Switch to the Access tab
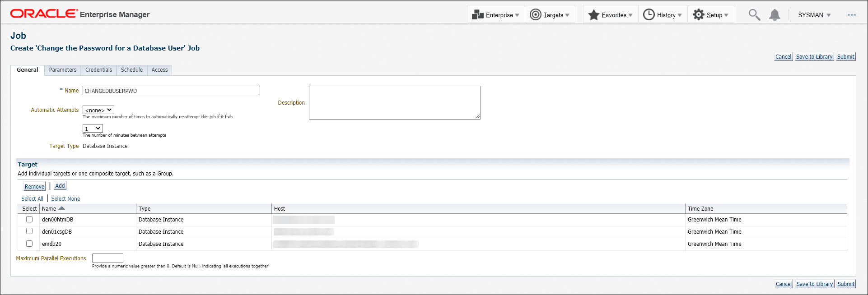 tap(159, 70)
